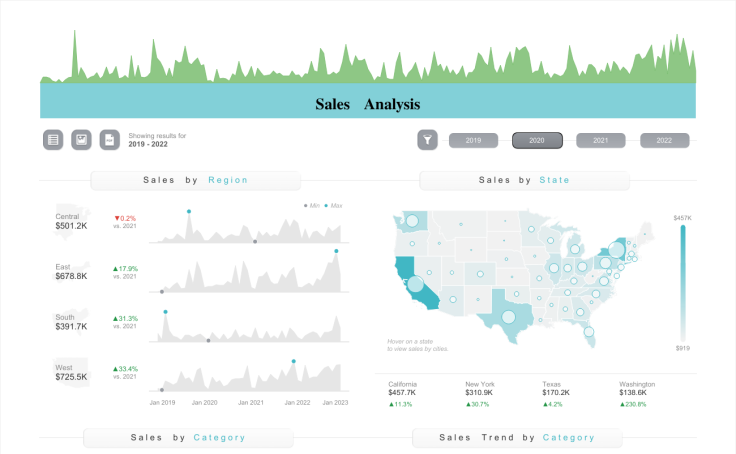Open the Sales by Category header
736x454 pixels.
pos(188,438)
